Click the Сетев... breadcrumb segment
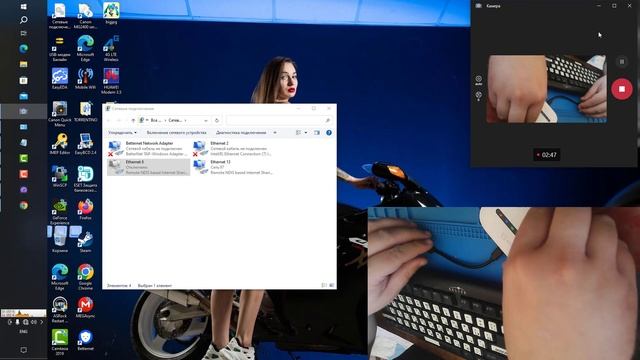 pyautogui.click(x=175, y=120)
